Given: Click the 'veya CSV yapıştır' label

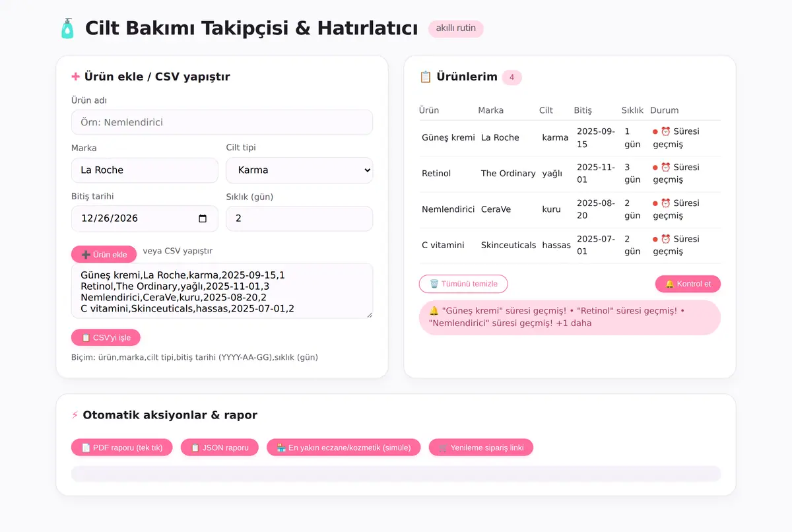Looking at the screenshot, I should [x=178, y=251].
